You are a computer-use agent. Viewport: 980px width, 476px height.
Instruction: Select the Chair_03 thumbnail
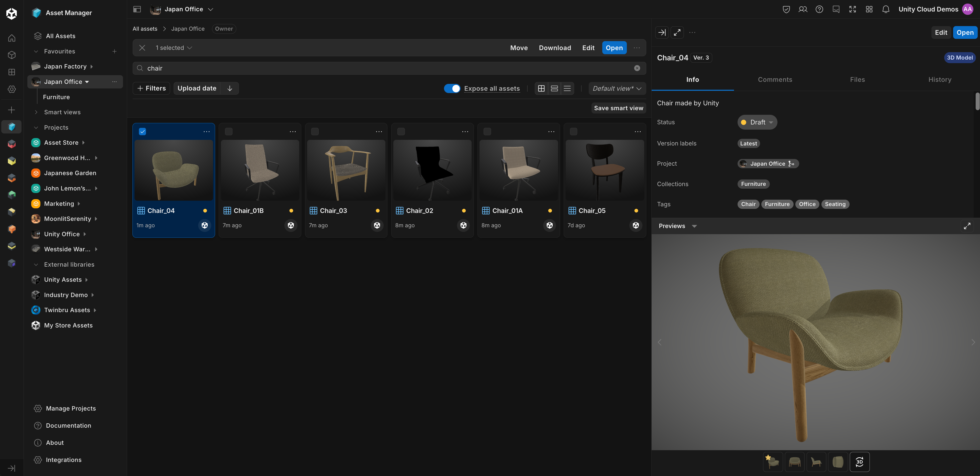pos(346,170)
